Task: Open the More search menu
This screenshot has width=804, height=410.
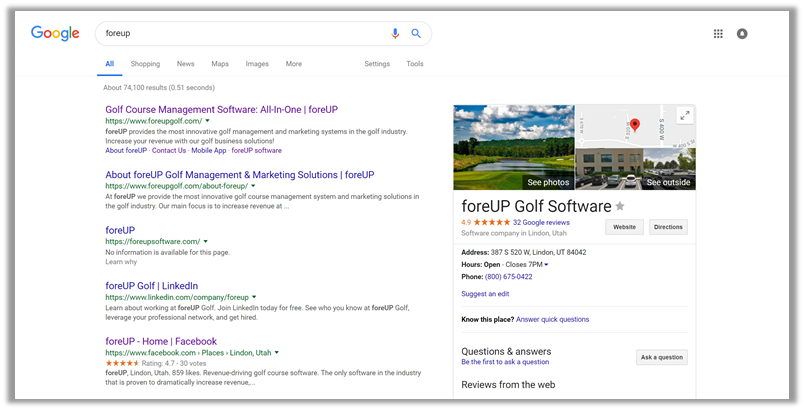Action: [294, 64]
